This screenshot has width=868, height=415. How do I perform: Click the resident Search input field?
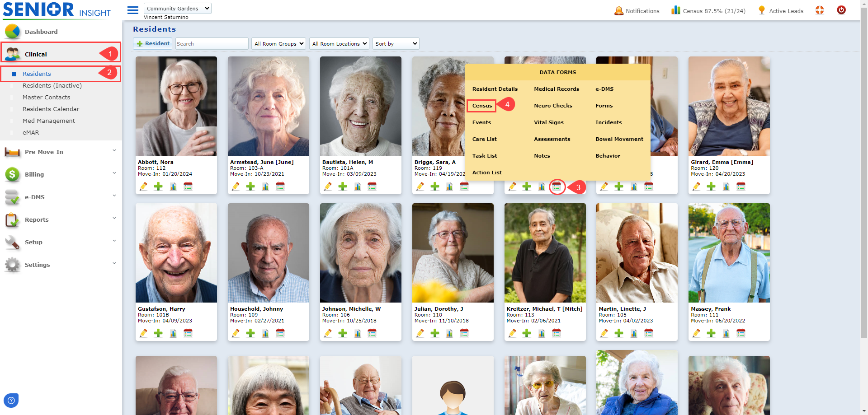[212, 43]
